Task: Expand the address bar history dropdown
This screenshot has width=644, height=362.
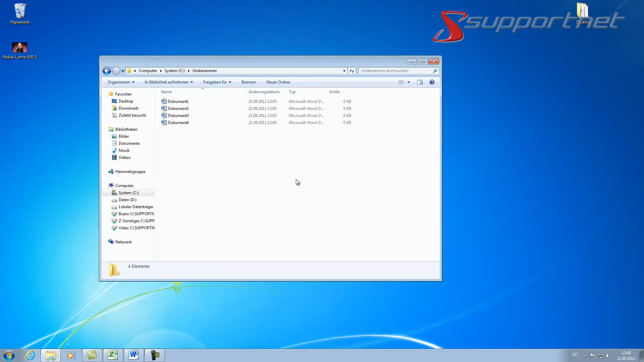Action: (343, 71)
